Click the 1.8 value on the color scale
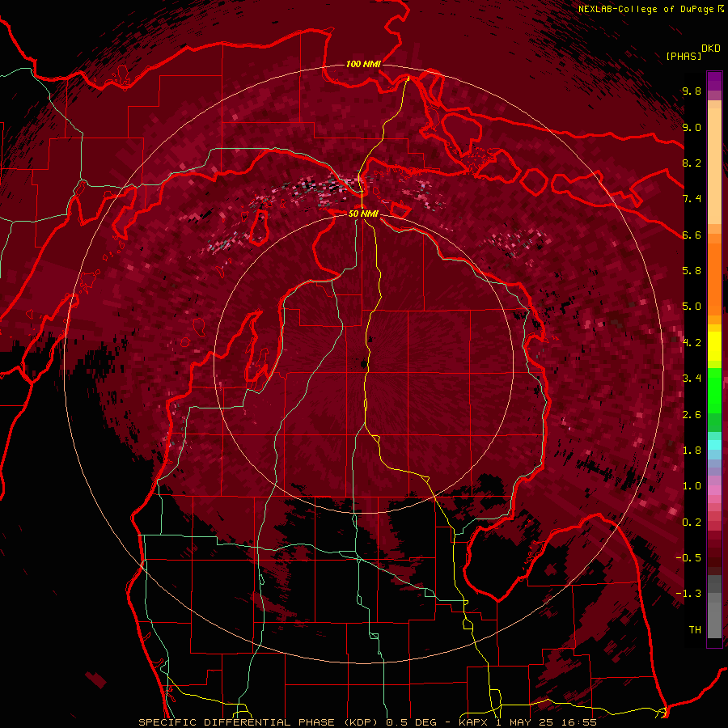This screenshot has height=728, width=728. click(692, 451)
